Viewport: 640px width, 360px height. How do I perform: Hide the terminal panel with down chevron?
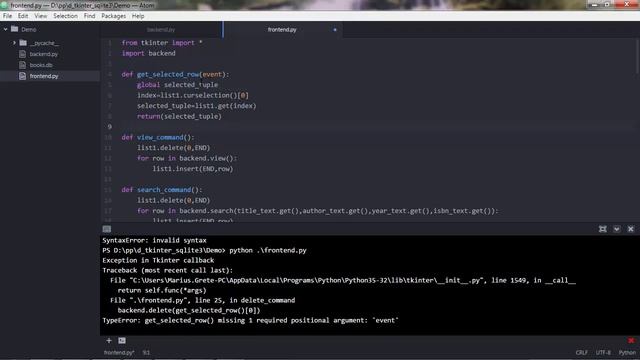coord(617,229)
